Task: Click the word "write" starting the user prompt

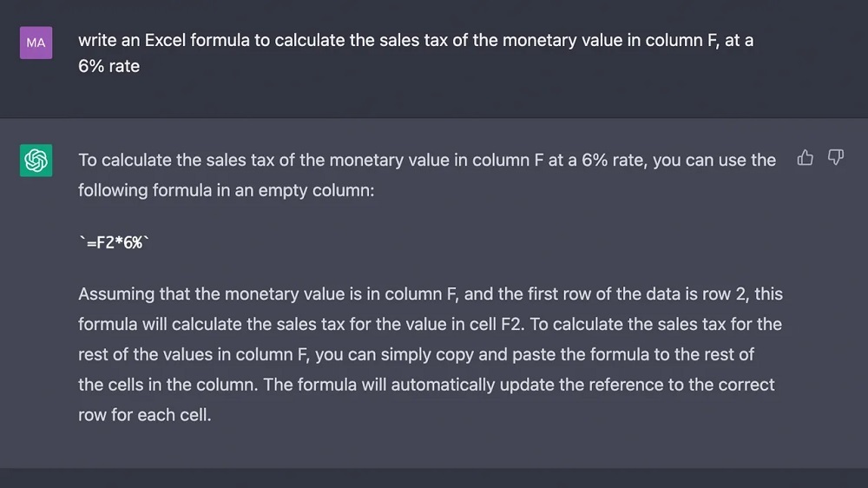Action: (x=97, y=41)
